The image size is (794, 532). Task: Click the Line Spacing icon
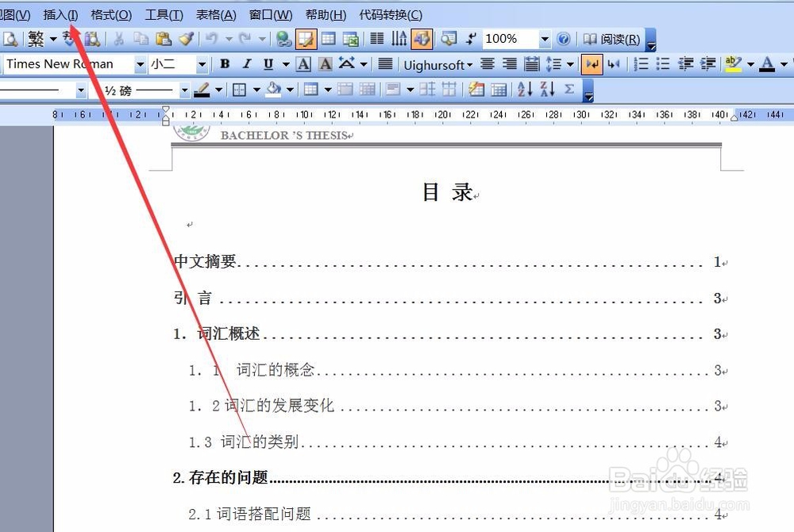pyautogui.click(x=553, y=64)
